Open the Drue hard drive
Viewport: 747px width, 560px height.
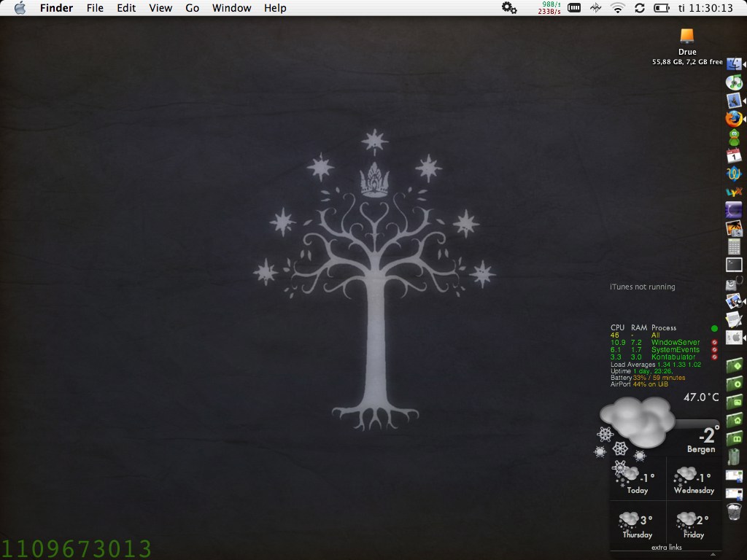(686, 36)
